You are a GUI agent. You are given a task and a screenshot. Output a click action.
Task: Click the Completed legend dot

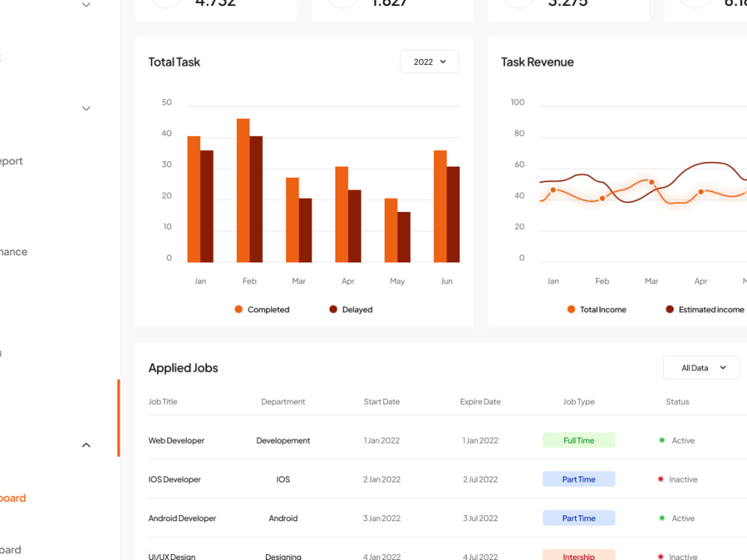239,310
